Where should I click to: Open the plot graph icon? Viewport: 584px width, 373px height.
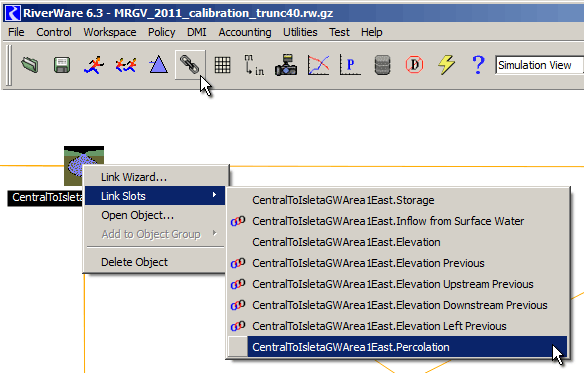point(318,65)
